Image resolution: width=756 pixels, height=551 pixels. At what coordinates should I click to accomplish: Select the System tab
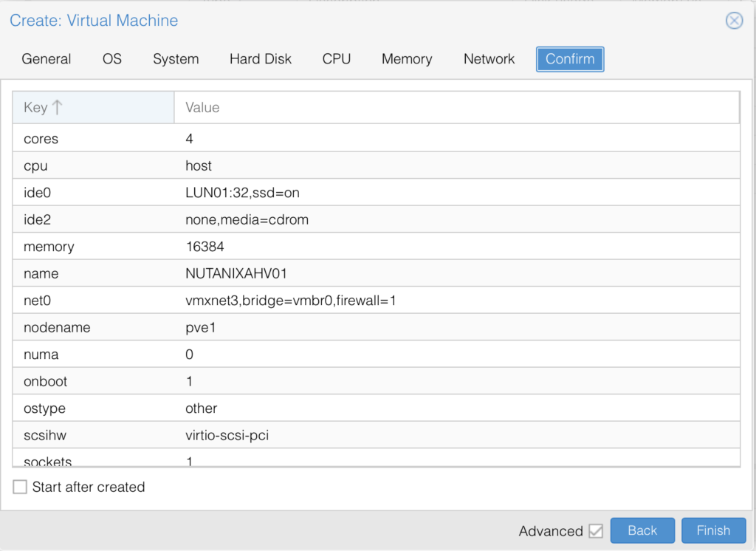[x=176, y=59]
